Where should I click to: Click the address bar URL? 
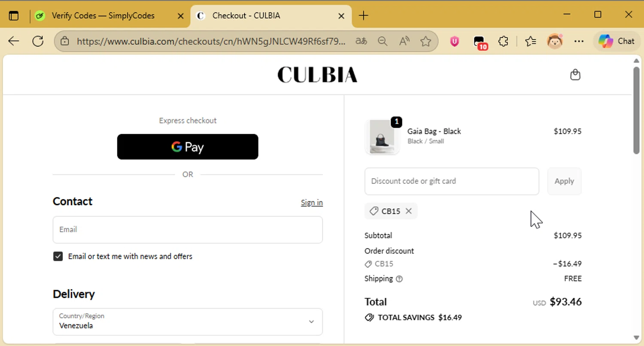pyautogui.click(x=211, y=41)
